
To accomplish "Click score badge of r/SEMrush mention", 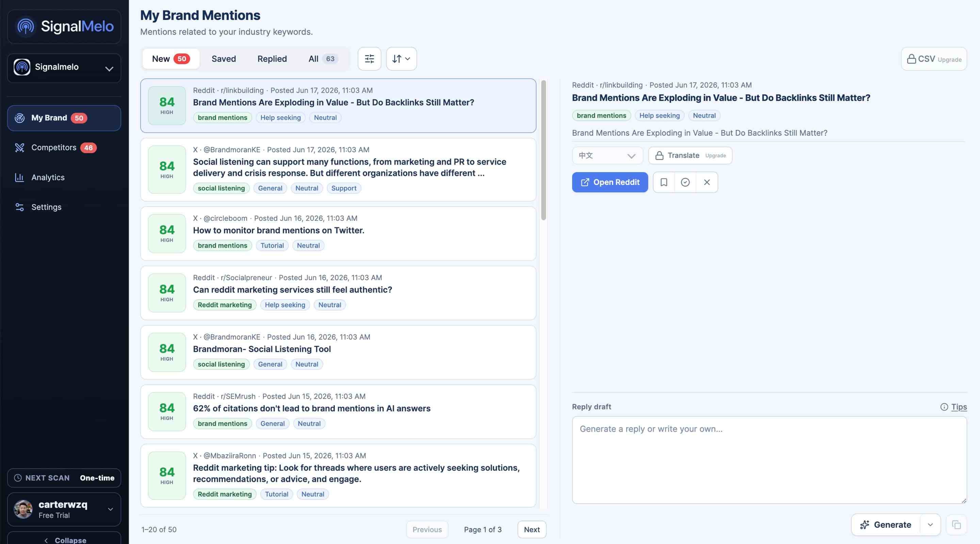I will point(167,412).
